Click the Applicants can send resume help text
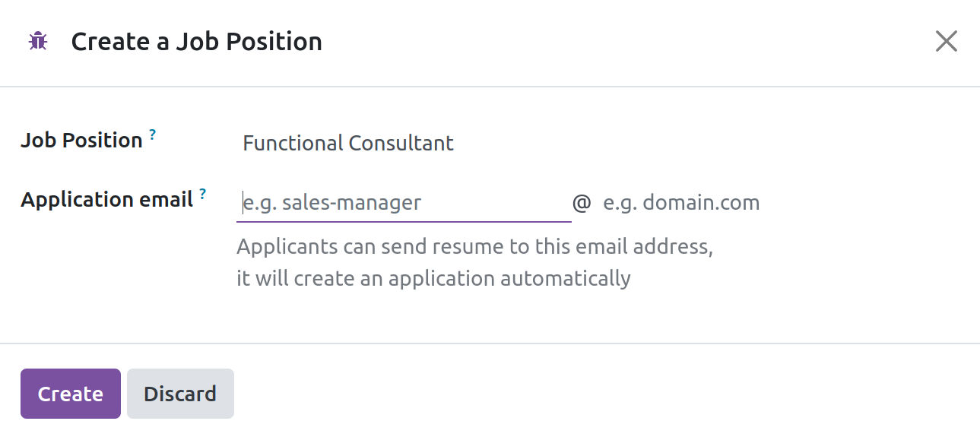The height and width of the screenshot is (440, 980). coord(475,247)
